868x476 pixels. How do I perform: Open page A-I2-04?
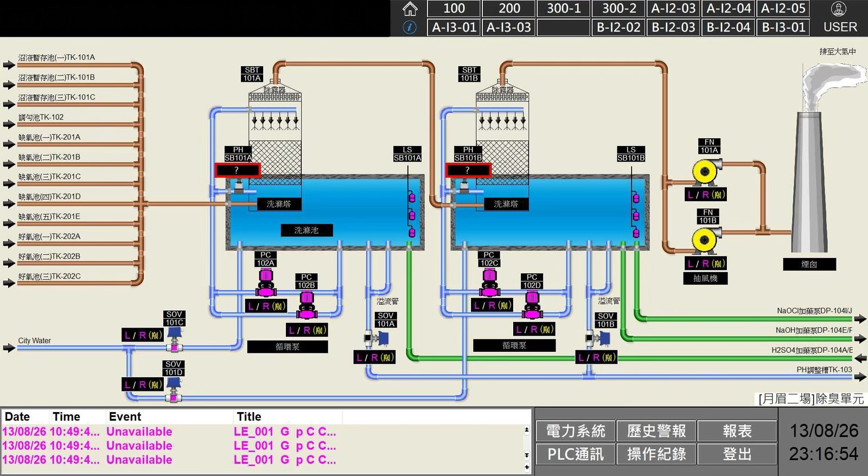(x=729, y=9)
